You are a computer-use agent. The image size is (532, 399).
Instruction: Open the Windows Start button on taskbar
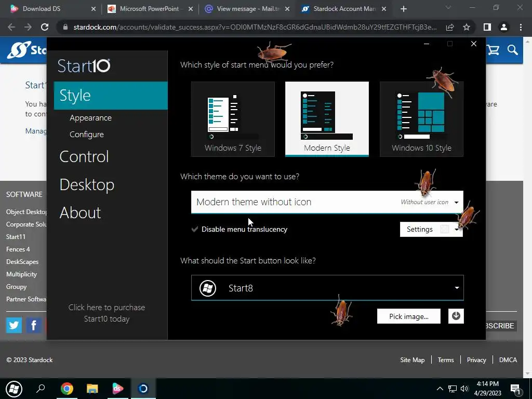14,389
